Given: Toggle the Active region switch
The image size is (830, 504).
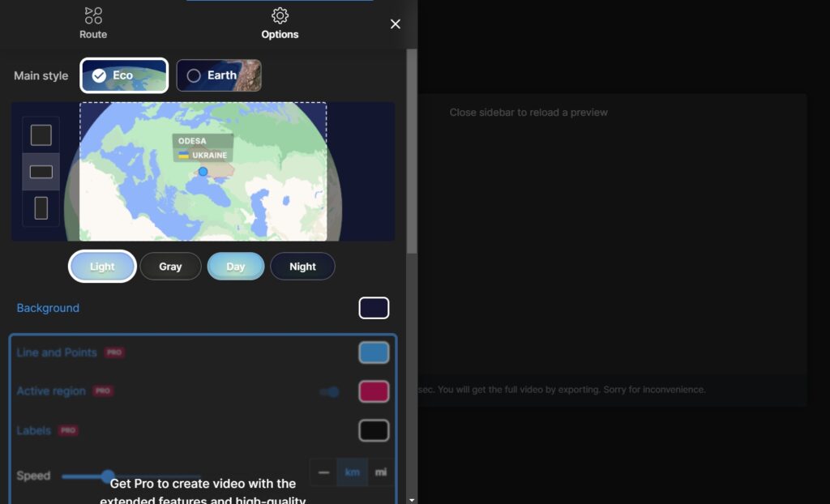Looking at the screenshot, I should 329,392.
